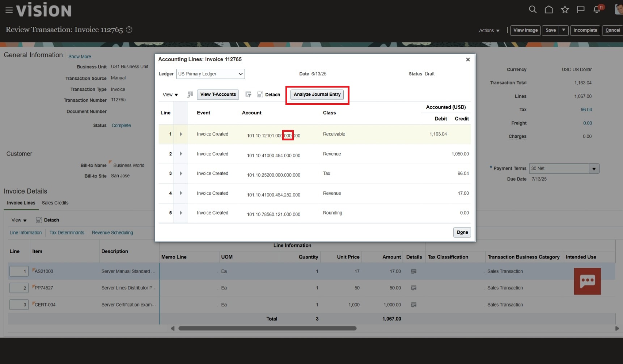Click the Incomplete button
The height and width of the screenshot is (364, 623).
(585, 30)
